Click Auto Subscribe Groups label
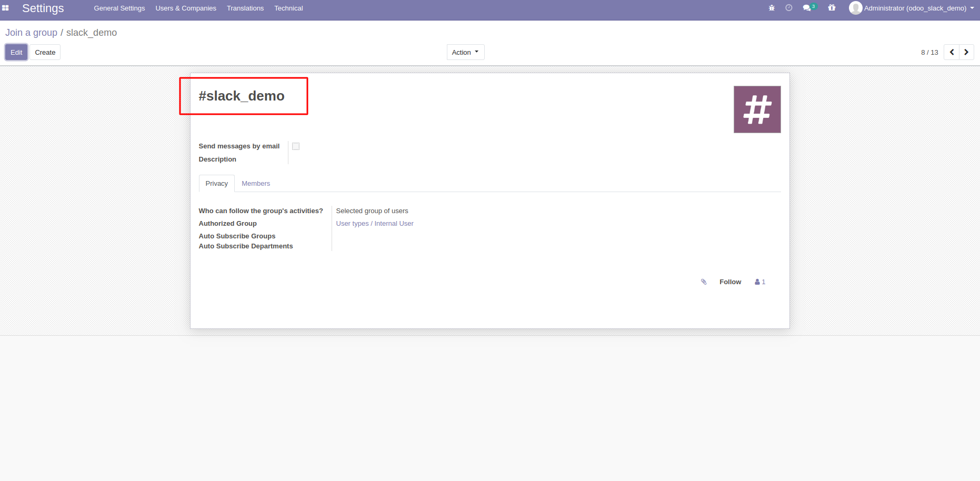The width and height of the screenshot is (980, 481). point(237,236)
